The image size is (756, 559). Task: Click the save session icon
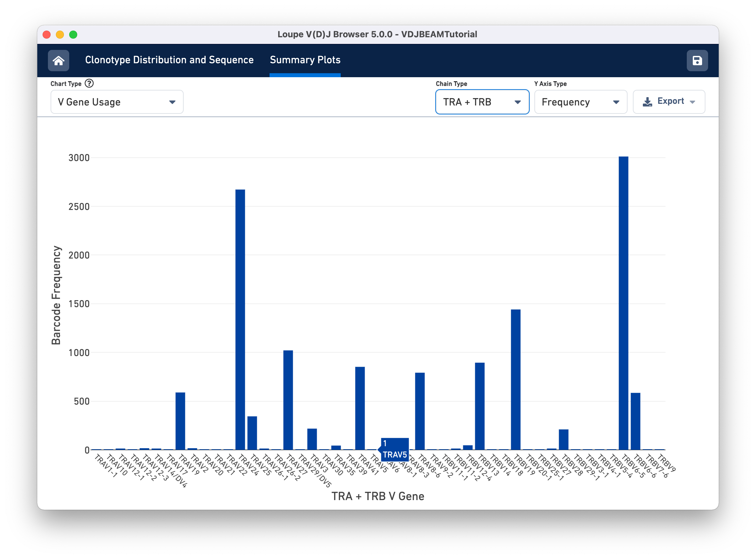tap(697, 60)
